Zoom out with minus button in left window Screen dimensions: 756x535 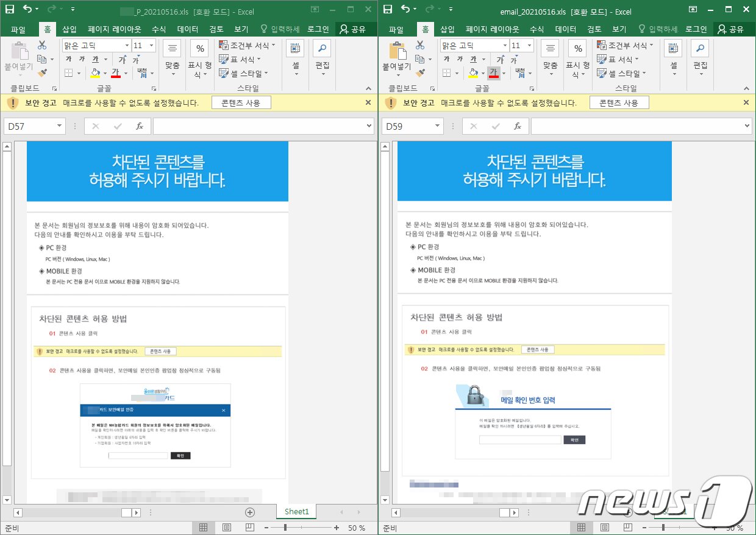click(266, 528)
